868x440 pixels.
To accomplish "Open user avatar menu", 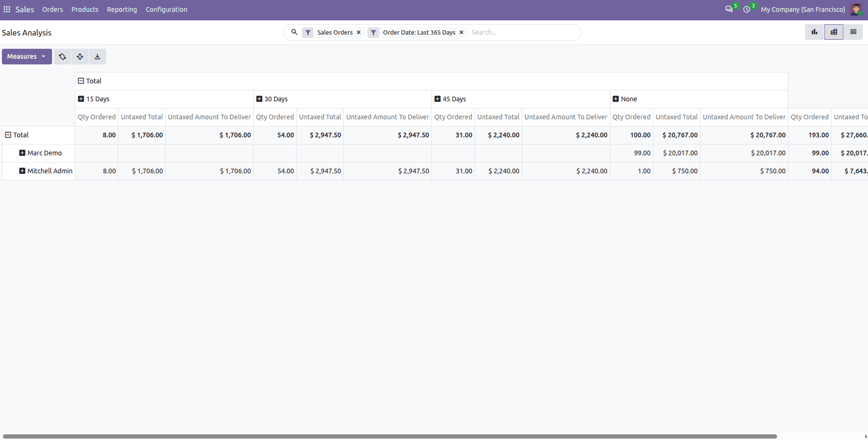I will 856,9.
